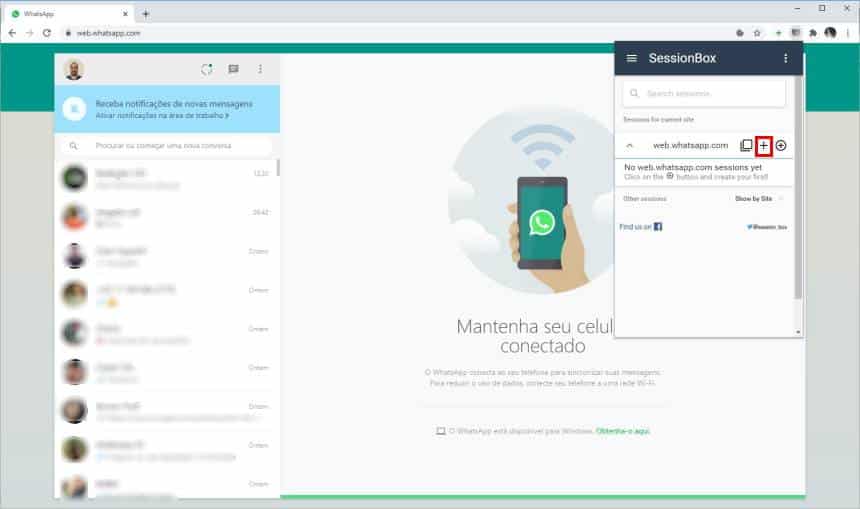Click the chat search magnifier icon

[x=73, y=146]
